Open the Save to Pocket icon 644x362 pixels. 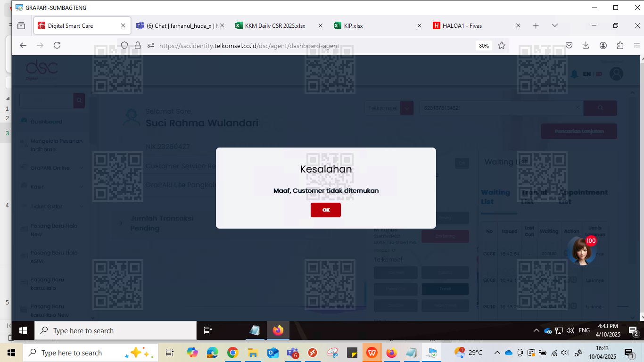pyautogui.click(x=569, y=45)
